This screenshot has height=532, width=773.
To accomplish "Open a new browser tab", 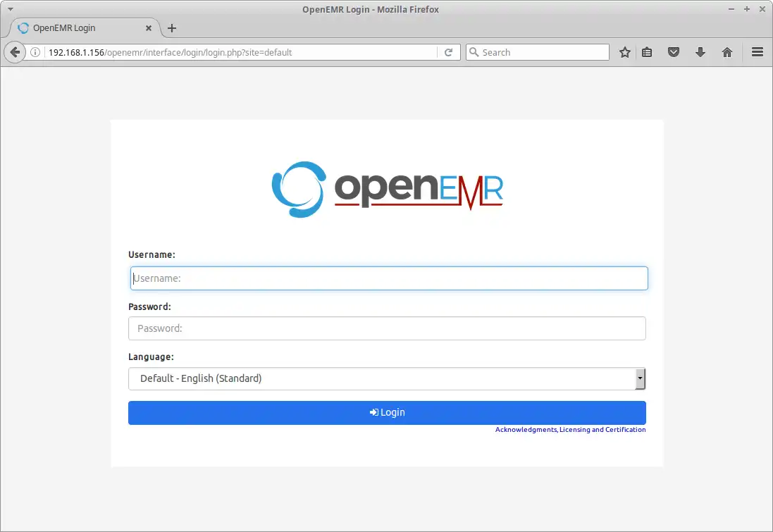I will coord(171,28).
